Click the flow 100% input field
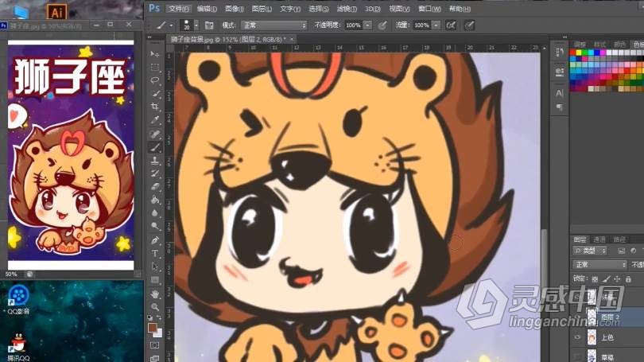 (422, 25)
